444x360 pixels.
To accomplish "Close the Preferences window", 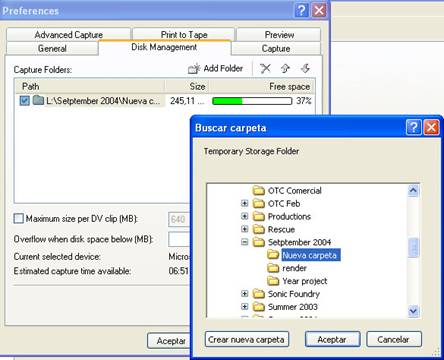I will coord(319,10).
